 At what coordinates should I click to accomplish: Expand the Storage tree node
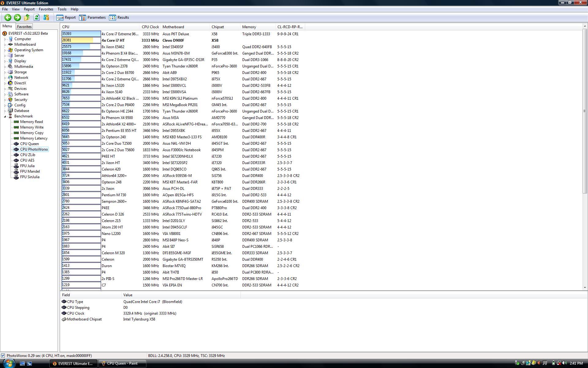point(5,72)
